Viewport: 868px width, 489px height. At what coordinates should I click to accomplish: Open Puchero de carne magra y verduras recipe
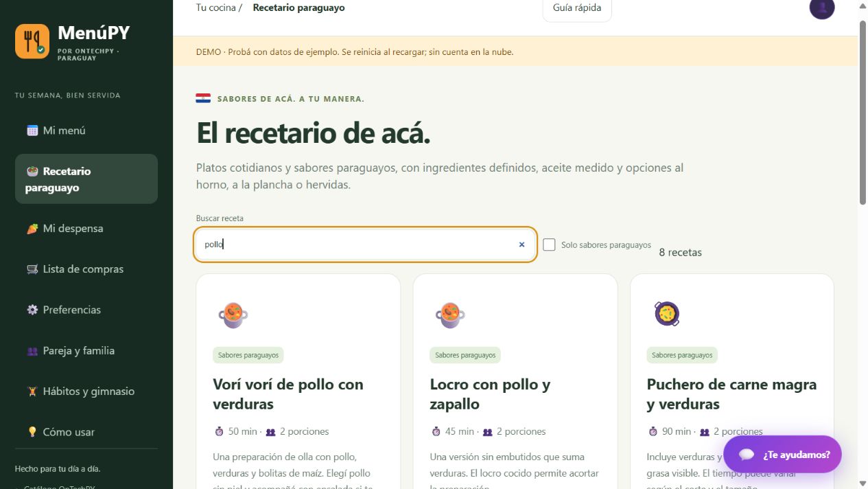click(x=731, y=394)
